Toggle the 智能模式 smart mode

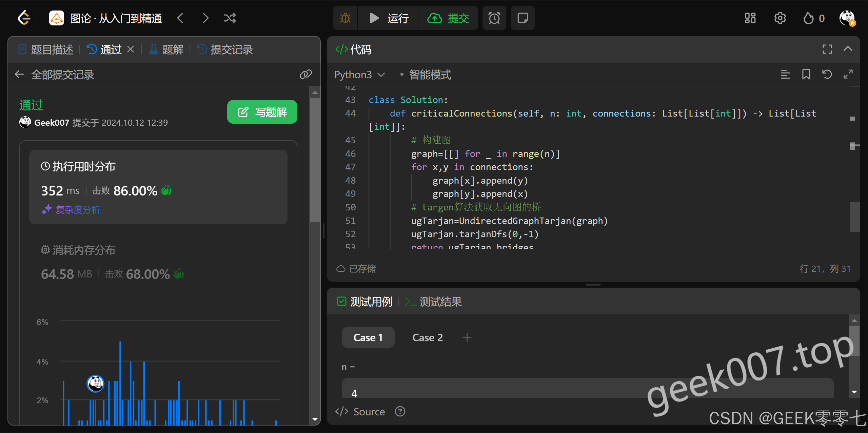click(x=430, y=75)
